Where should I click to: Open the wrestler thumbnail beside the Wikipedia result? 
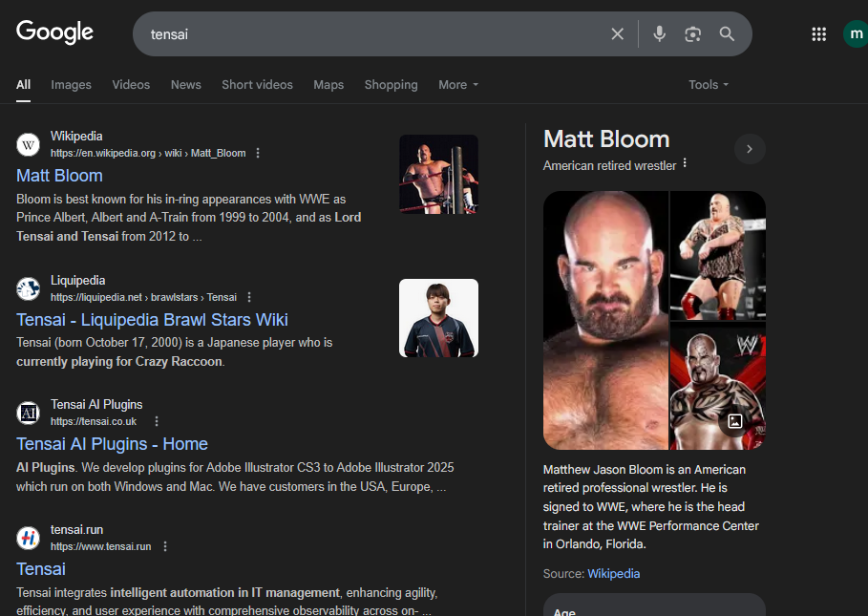pyautogui.click(x=439, y=175)
